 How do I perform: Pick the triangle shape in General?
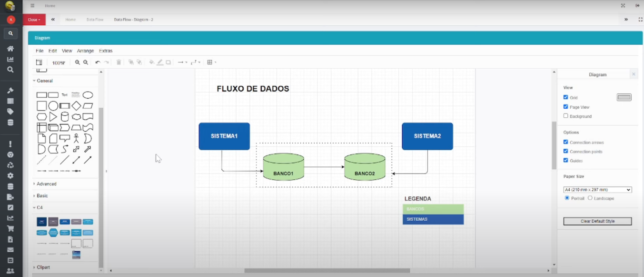[53, 117]
